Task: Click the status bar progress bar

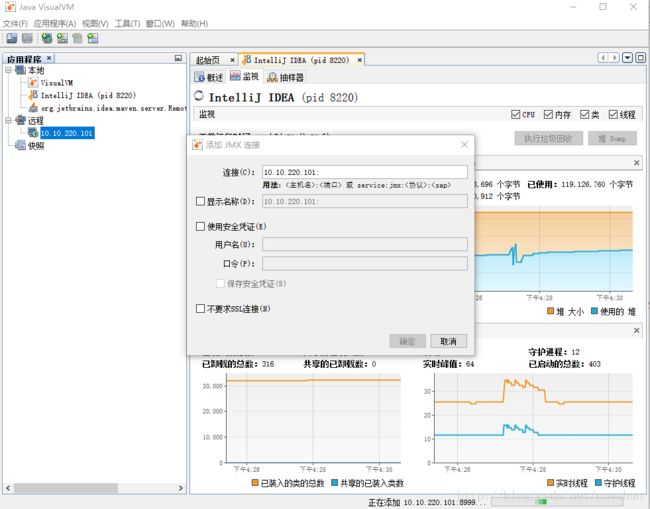Action: point(557,502)
